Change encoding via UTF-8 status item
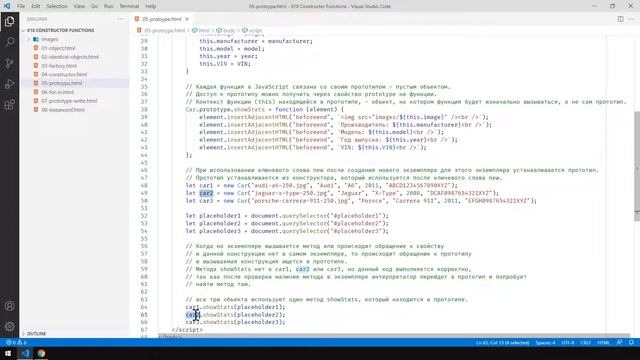Image resolution: width=640 pixels, height=360 pixels. click(567, 342)
